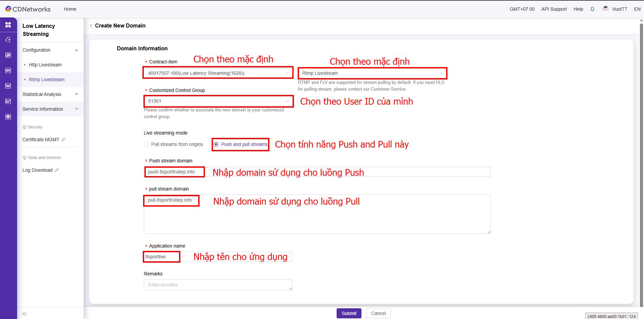Screen dimensions: 644x319
Task: Open the Certificate MGMT link
Action: 41,140
